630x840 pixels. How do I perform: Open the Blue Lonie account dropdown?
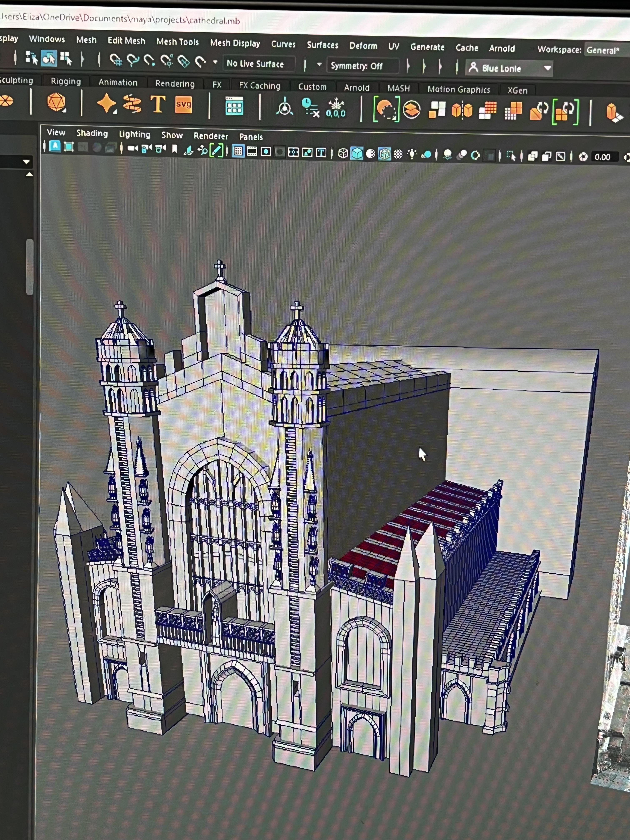(x=509, y=68)
